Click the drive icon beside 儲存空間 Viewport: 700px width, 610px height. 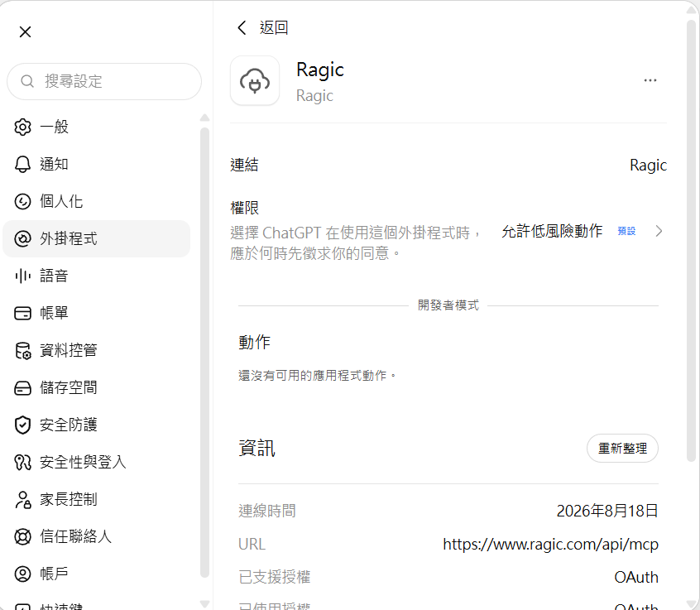(x=22, y=387)
